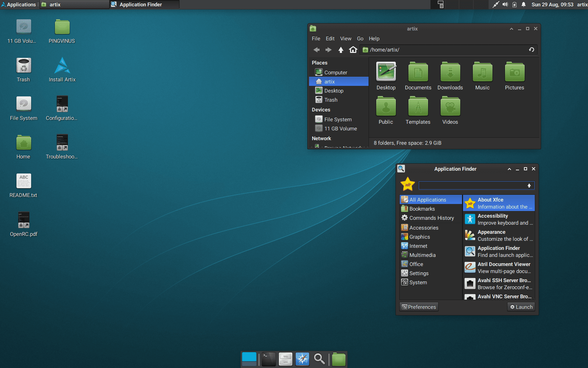588x368 pixels.
Task: Open the Go menu in the file manager
Action: click(360, 39)
